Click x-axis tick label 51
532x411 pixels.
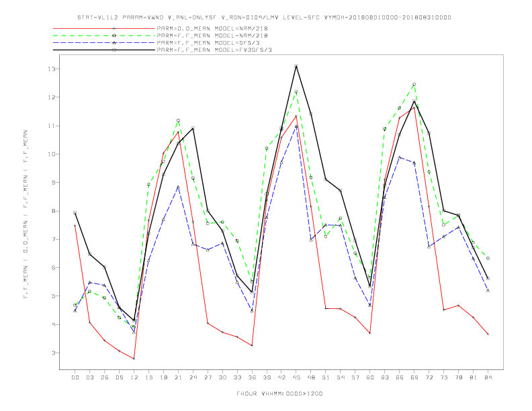(x=326, y=377)
